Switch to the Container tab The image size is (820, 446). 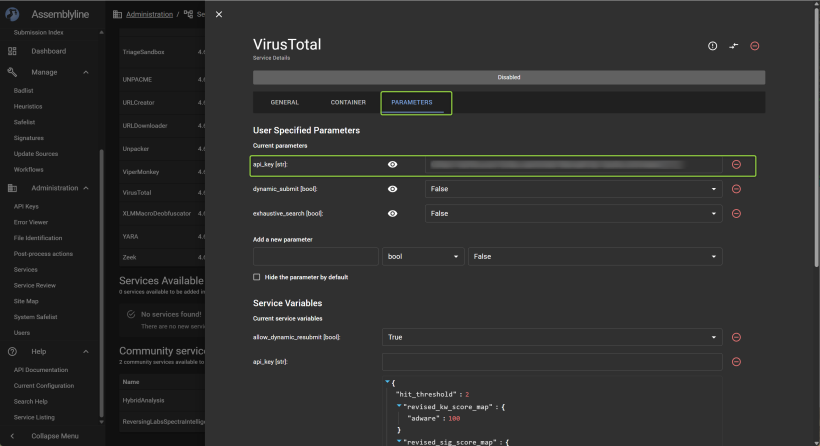pyautogui.click(x=348, y=102)
